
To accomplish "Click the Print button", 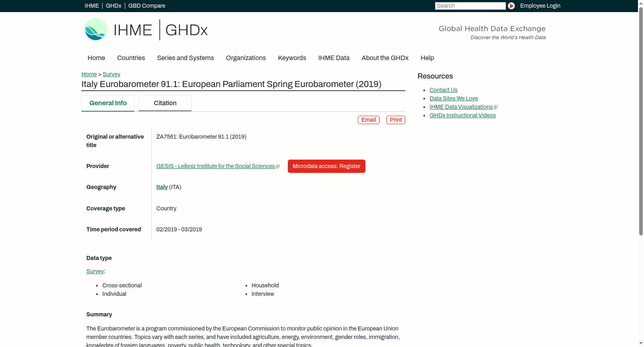I will click(396, 120).
